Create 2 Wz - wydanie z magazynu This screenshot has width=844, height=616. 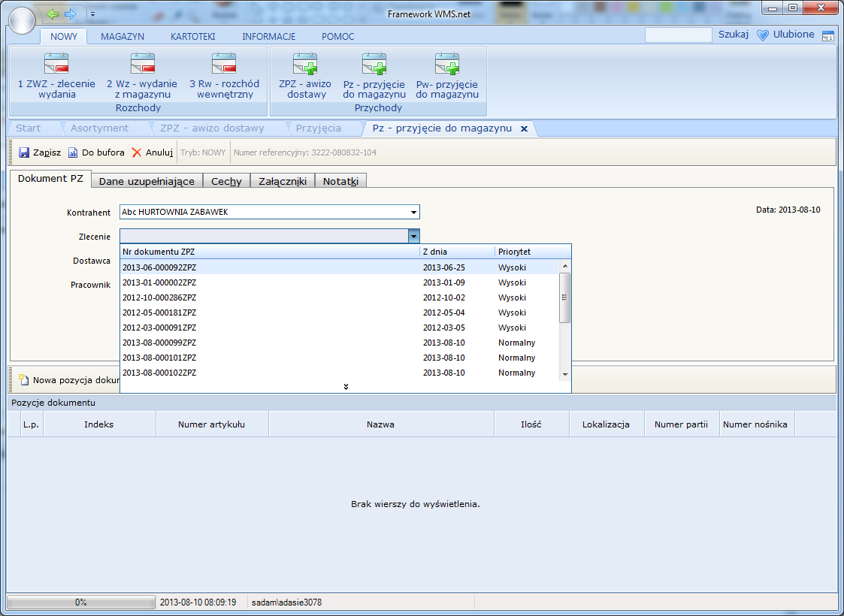pos(142,76)
